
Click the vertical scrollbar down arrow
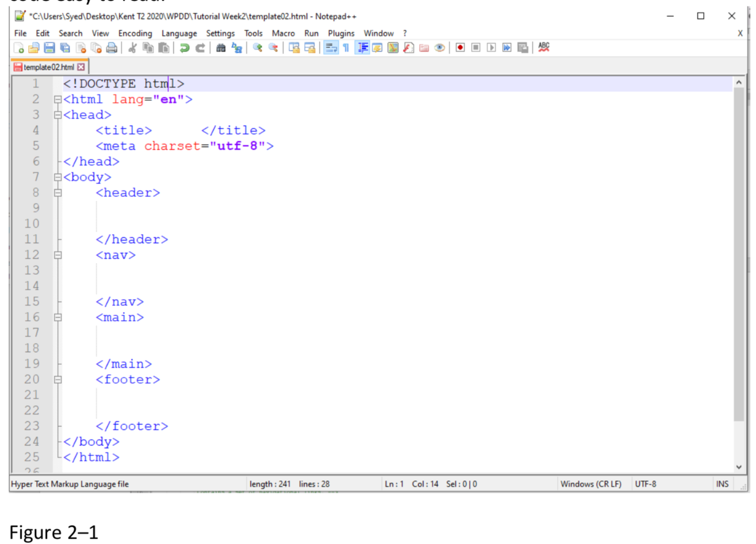point(739,467)
